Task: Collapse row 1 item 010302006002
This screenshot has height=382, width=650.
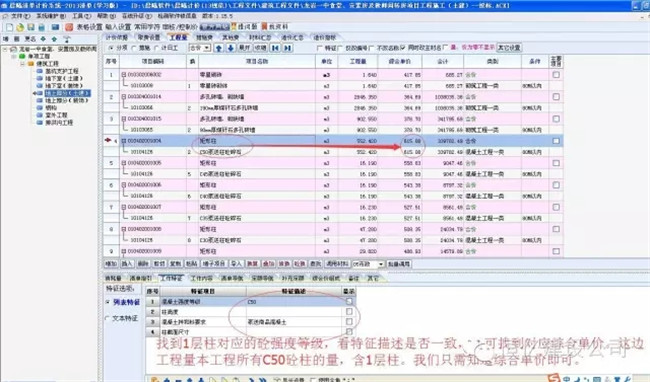Action: [x=124, y=75]
